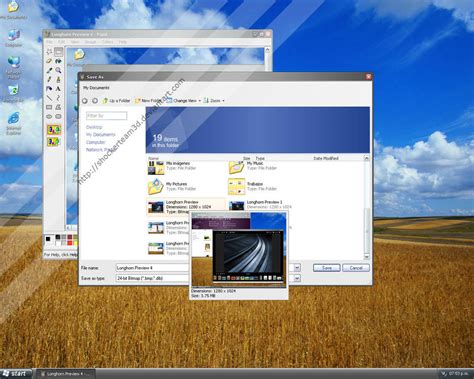Open the Image menu in Paint
The width and height of the screenshot is (474, 379).
[x=90, y=42]
